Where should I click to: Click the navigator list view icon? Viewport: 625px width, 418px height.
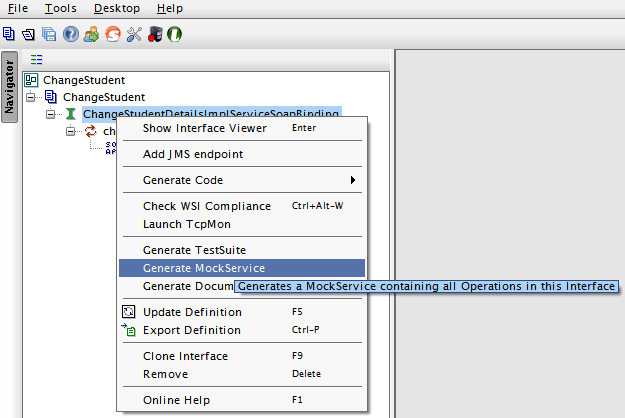pyautogui.click(x=37, y=59)
